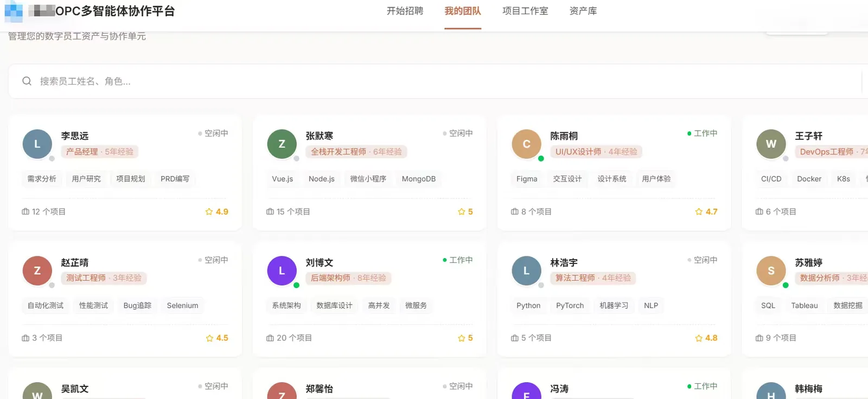The image size is (868, 399).
Task: Select the Tableau skill tag
Action: click(805, 306)
